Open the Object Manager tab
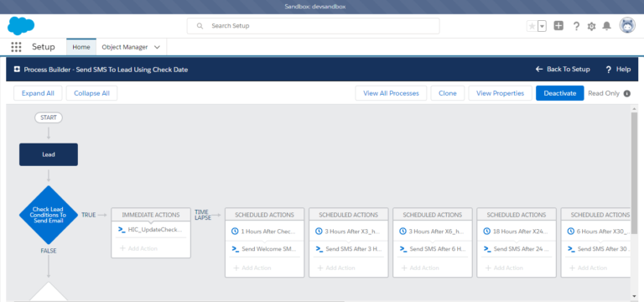Viewport: 644px width, 302px height. (x=125, y=47)
